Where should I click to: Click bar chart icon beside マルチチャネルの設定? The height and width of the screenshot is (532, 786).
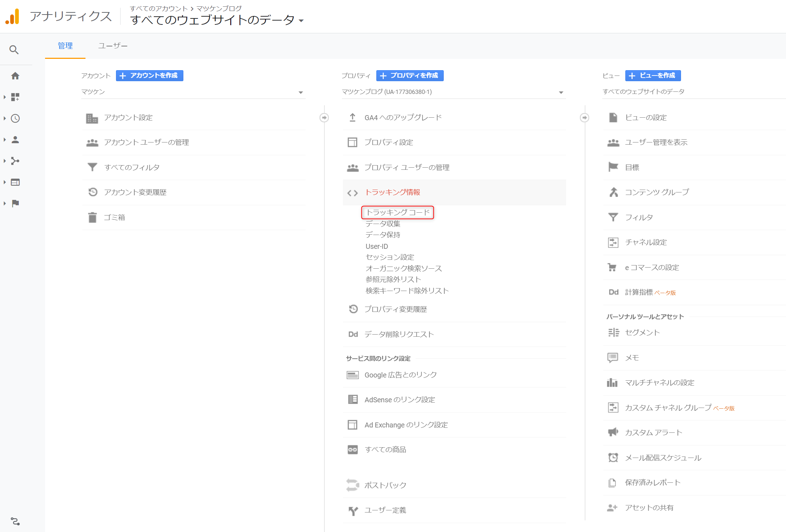[x=612, y=382]
